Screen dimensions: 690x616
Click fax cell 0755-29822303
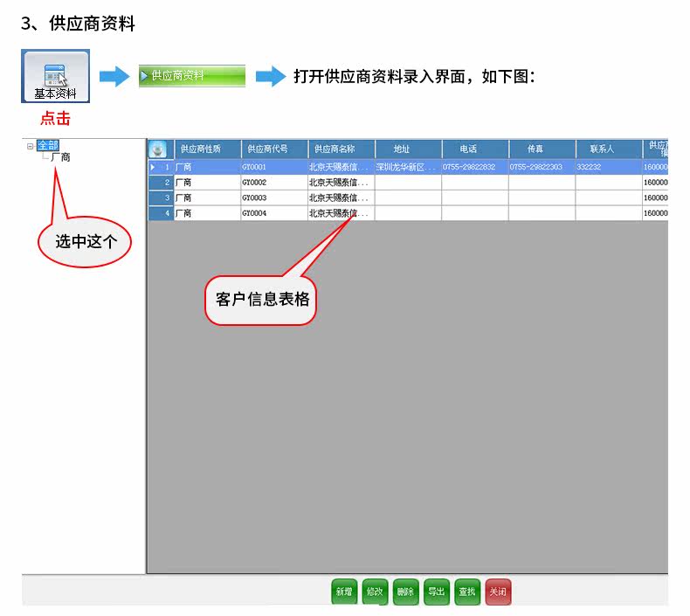[542, 167]
